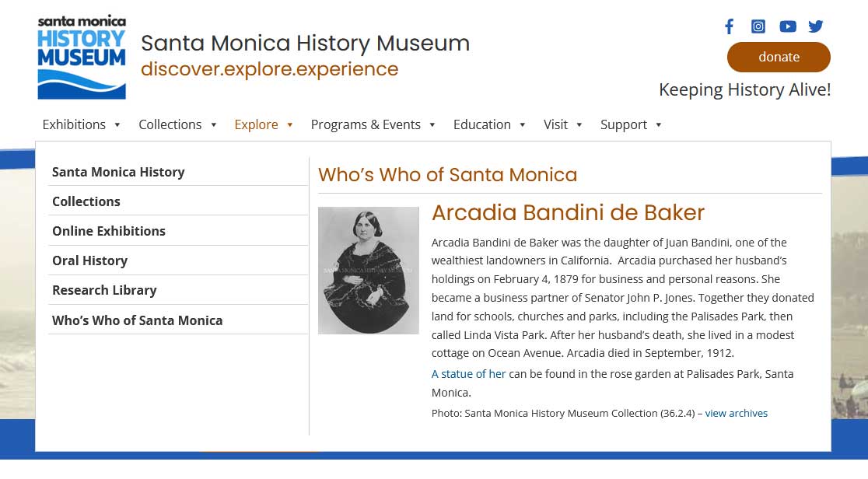Open the museum's Instagram icon
This screenshot has height=479, width=868.
point(758,26)
